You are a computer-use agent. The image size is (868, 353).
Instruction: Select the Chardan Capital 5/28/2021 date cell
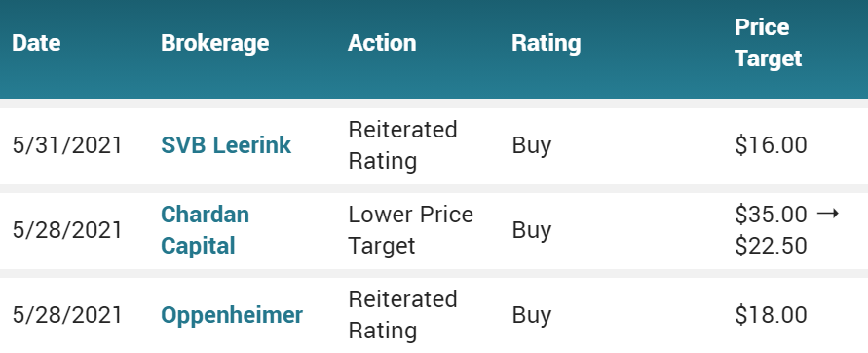point(66,230)
